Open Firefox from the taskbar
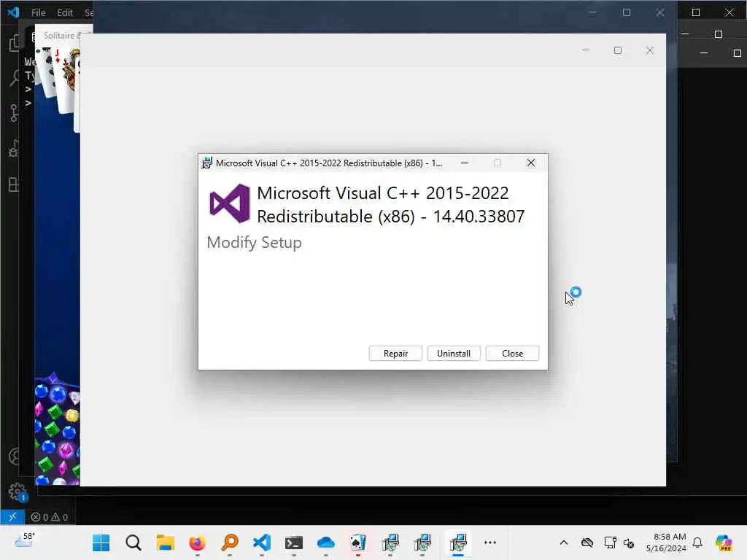 click(x=197, y=542)
